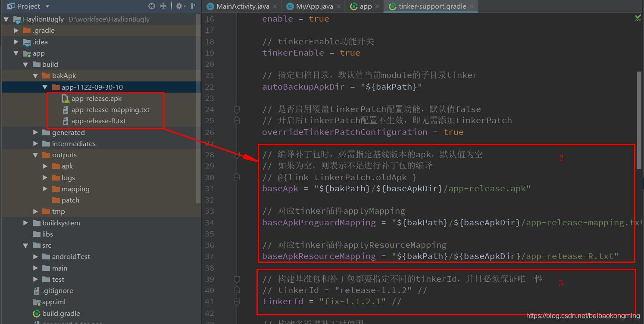Click the libs folder icon
644x324 pixels.
click(37, 234)
